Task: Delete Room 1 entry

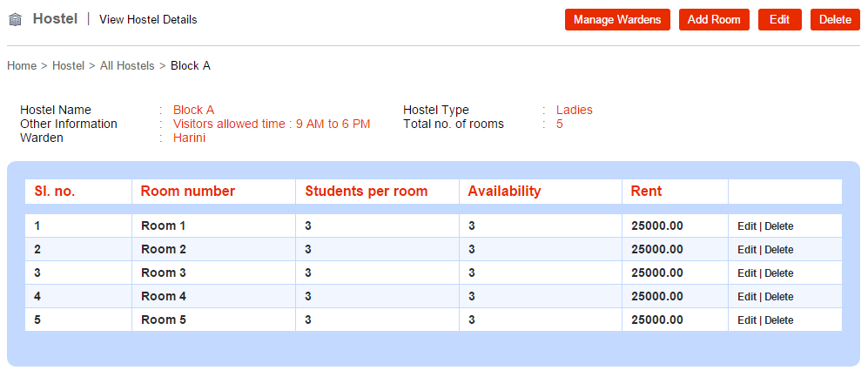Action: pos(779,226)
